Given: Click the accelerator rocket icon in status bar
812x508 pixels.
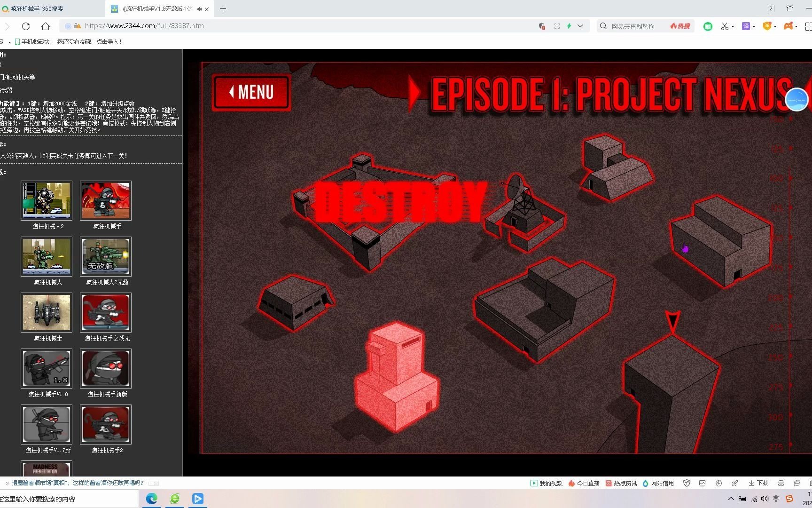Looking at the screenshot, I should point(734,483).
